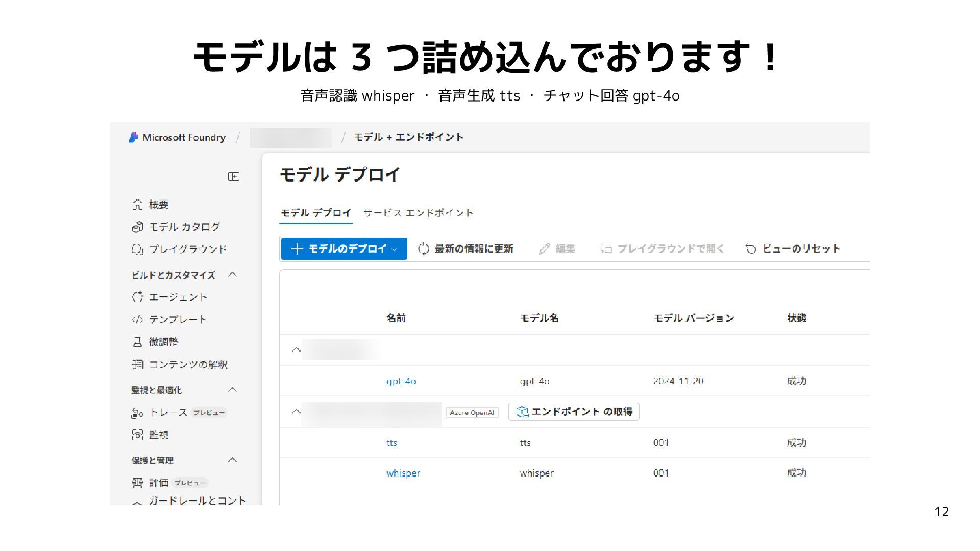Click the エンドポイント の取得 button
This screenshot has height=551, width=980.
(574, 412)
